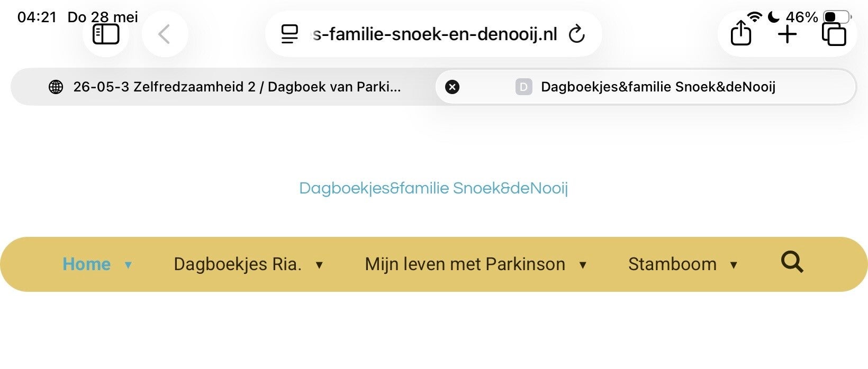Open the Stamboom menu item
Screen dimensions: 868x369
[672, 264]
